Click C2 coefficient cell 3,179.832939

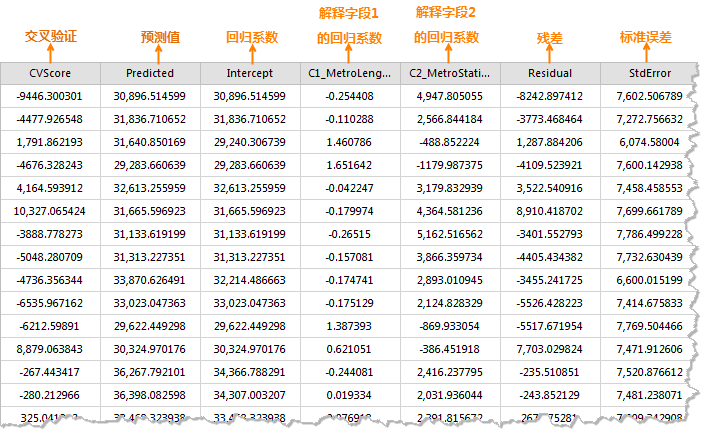tap(449, 188)
